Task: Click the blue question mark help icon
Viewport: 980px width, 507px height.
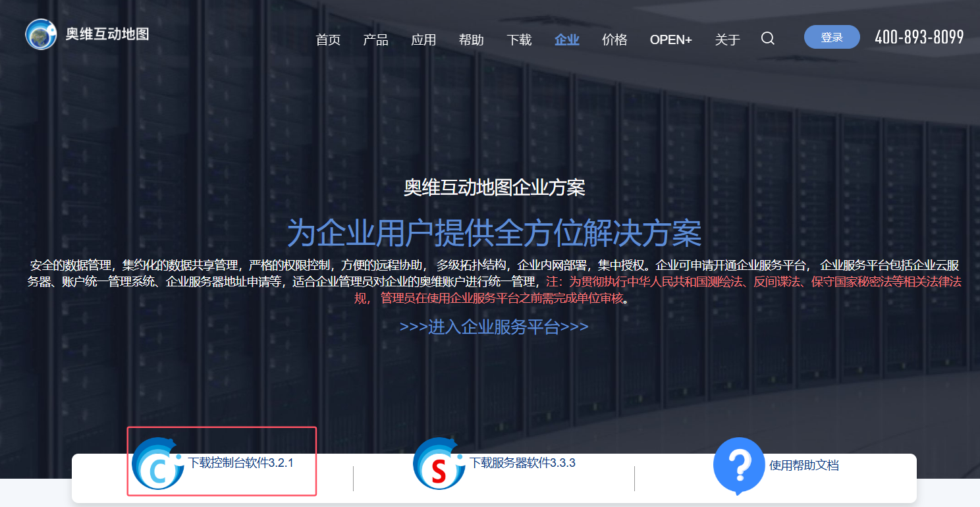Action: tap(739, 466)
